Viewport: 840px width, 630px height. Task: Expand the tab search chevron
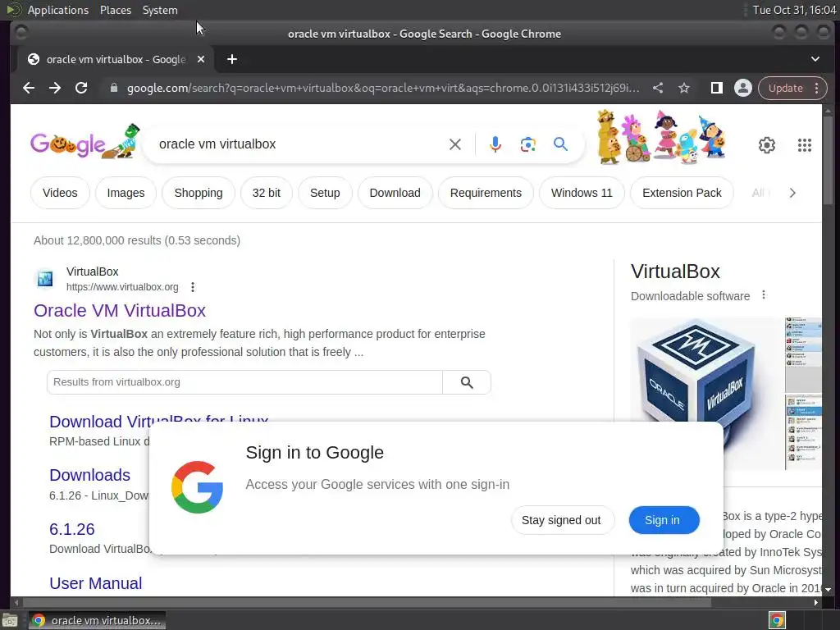(x=815, y=59)
